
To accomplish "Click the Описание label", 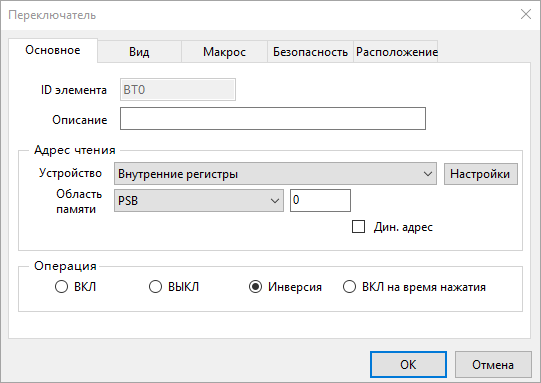I will [80, 120].
